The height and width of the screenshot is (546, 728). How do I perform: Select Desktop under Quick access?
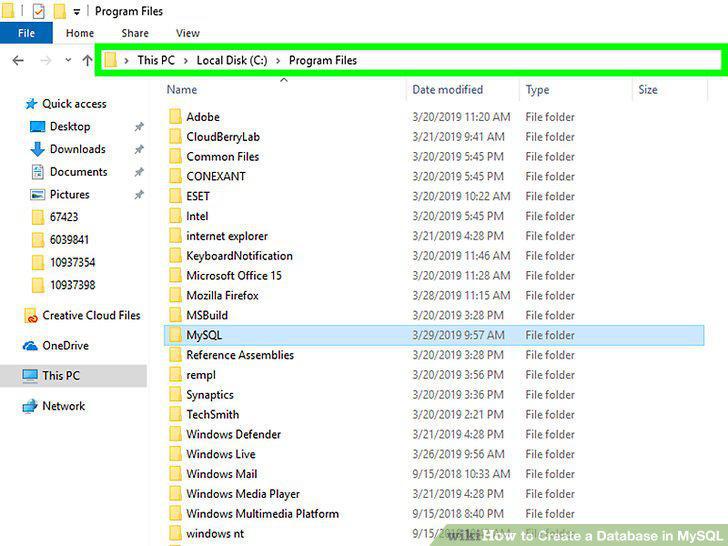70,126
